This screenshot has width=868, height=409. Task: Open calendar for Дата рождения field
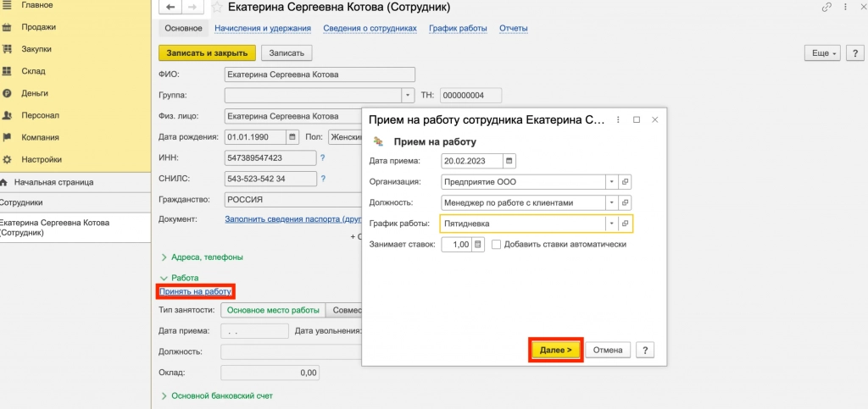292,136
